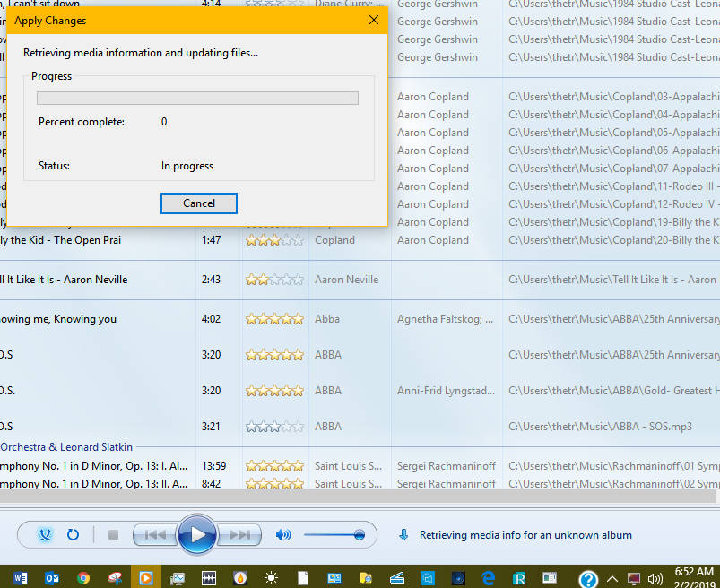Click path 'C:\Users\thetr\Music\ABBA - SOS.mp3'

tap(600, 427)
